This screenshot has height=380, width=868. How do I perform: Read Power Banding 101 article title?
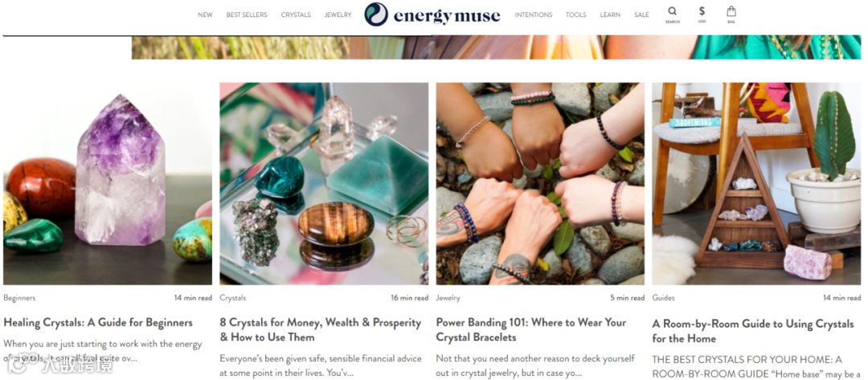coord(531,329)
